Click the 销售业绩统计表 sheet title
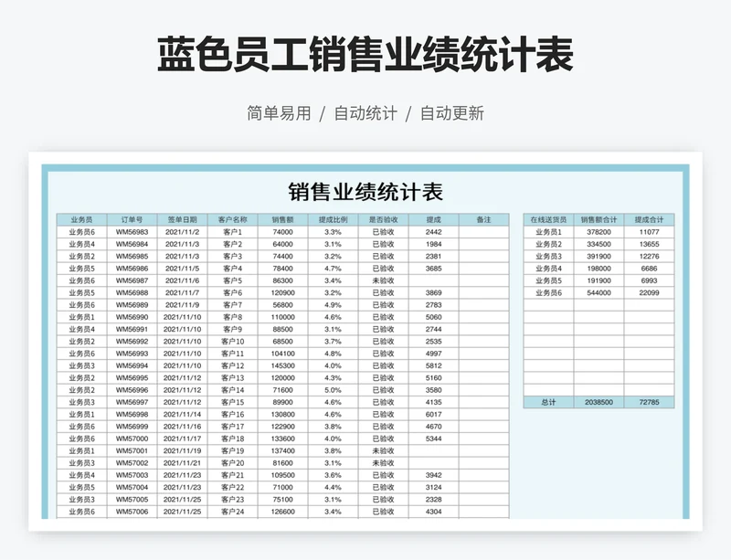 click(365, 192)
